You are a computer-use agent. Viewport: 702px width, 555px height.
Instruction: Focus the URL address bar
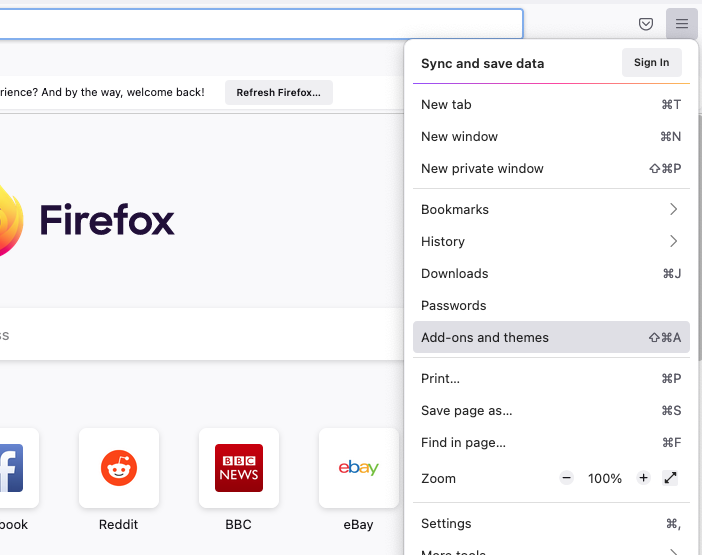[x=261, y=24]
